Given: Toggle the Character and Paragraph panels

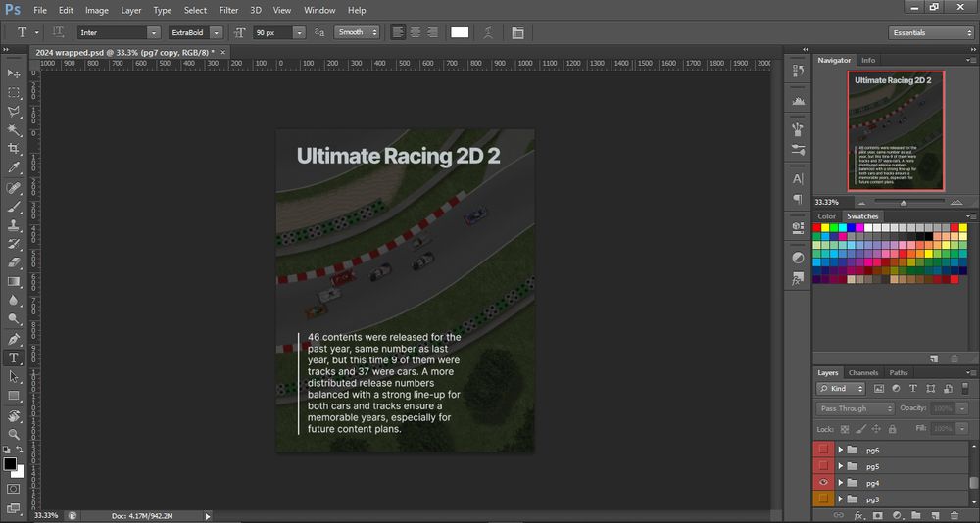Looking at the screenshot, I should 517,33.
